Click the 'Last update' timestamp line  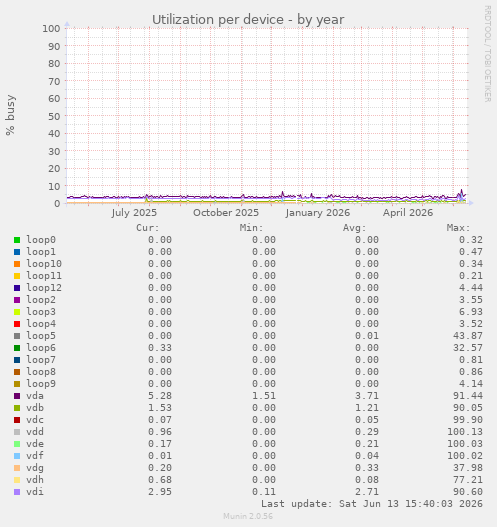[372, 504]
